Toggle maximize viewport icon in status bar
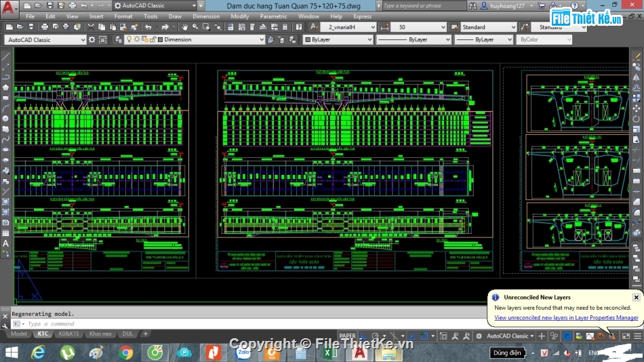The height and width of the screenshot is (362, 644). tap(443, 336)
